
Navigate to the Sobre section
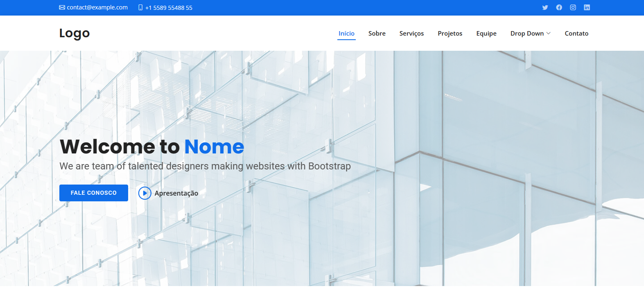pyautogui.click(x=377, y=34)
